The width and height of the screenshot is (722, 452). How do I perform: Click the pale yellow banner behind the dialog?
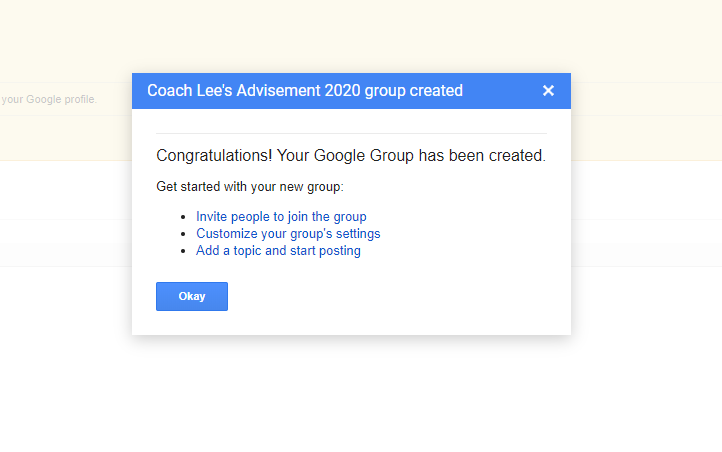[360, 35]
